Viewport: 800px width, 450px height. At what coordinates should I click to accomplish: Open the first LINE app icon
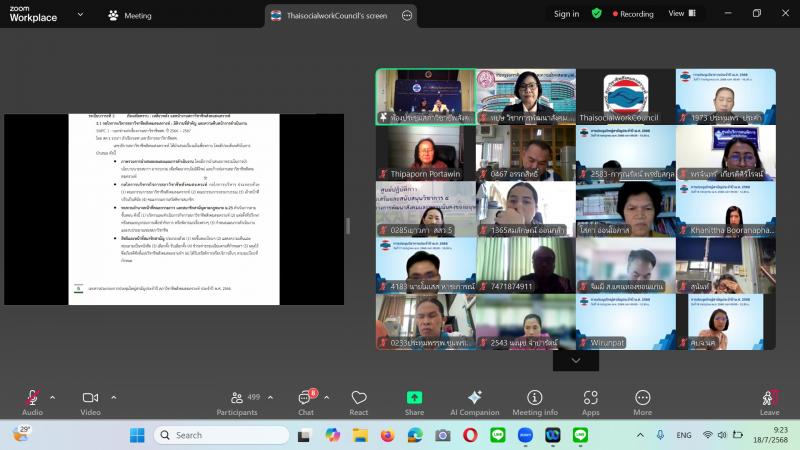pos(497,435)
